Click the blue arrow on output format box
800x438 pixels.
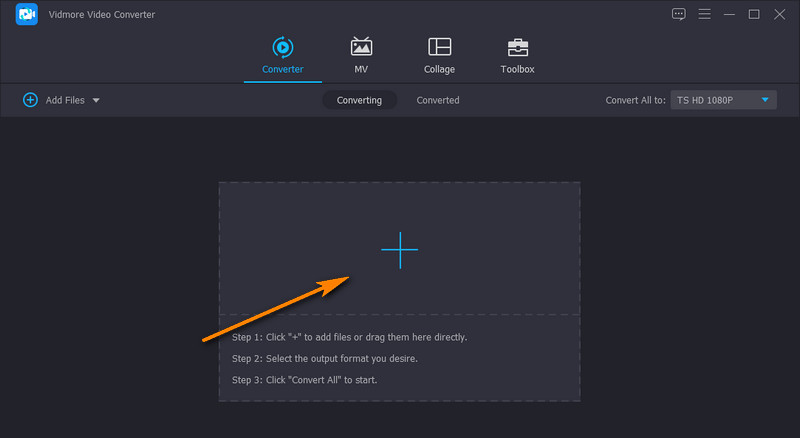click(x=765, y=100)
